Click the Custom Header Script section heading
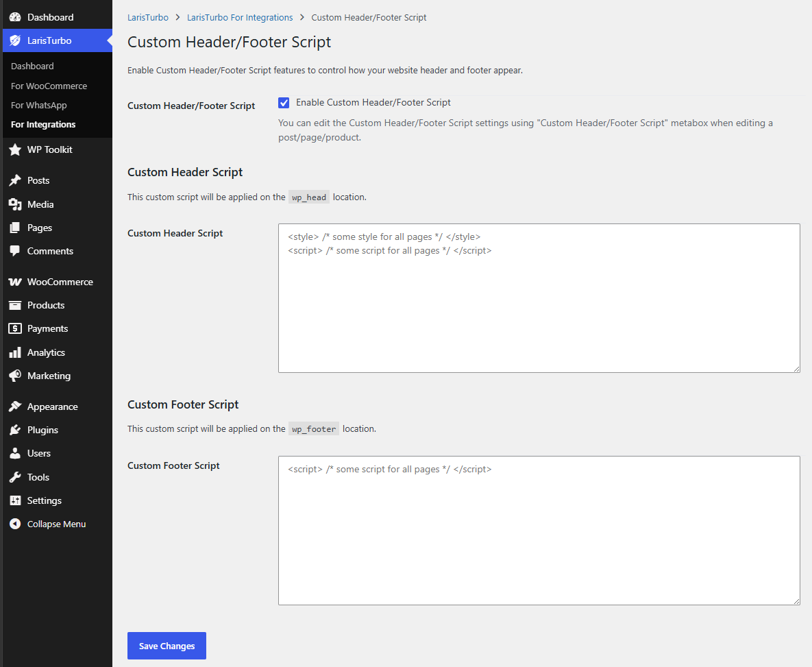 point(185,172)
